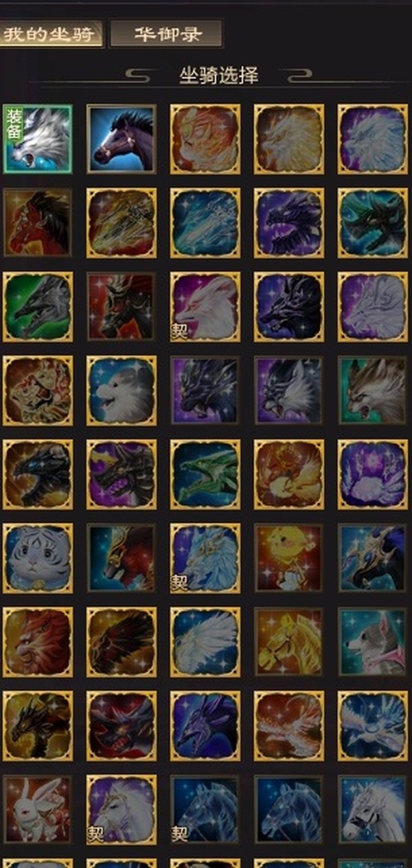
Task: Select white horse with 契 on purple
Action: (122, 810)
